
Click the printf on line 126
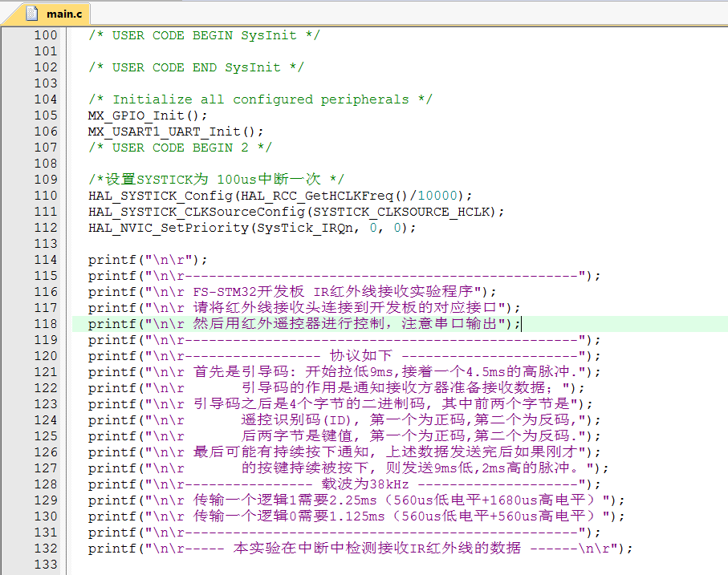coord(344,452)
